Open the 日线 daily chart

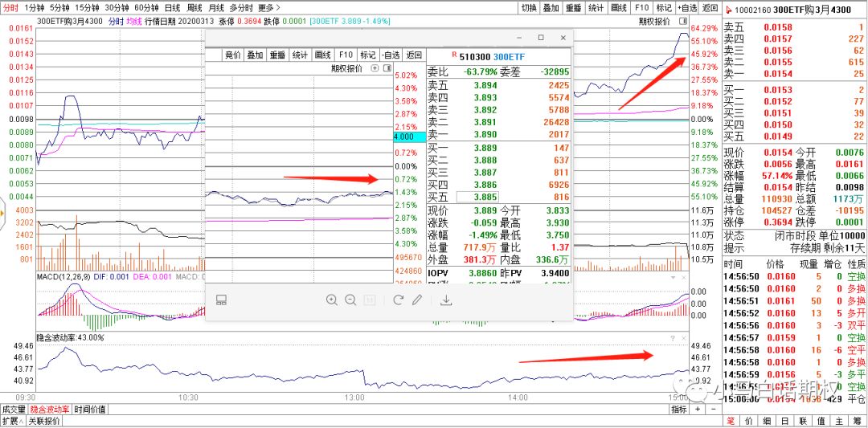(173, 8)
